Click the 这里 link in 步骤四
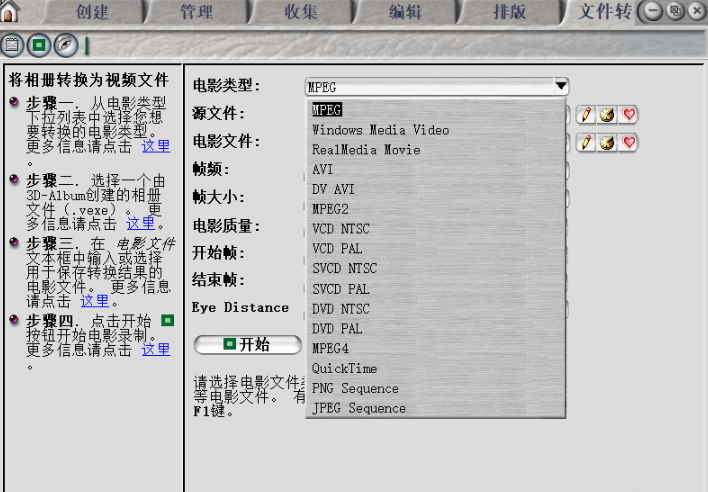Viewport: 708px width, 492px height. [156, 349]
